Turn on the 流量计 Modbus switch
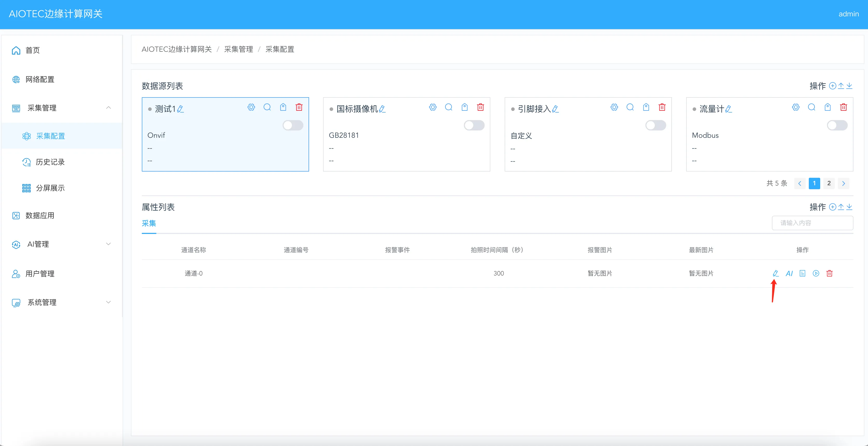This screenshot has width=868, height=446. pyautogui.click(x=837, y=126)
